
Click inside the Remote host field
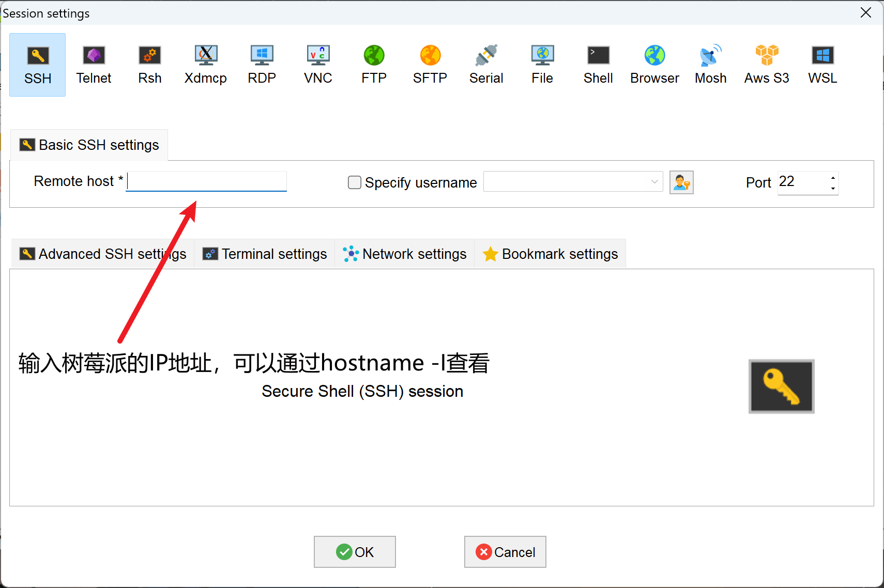pos(206,181)
